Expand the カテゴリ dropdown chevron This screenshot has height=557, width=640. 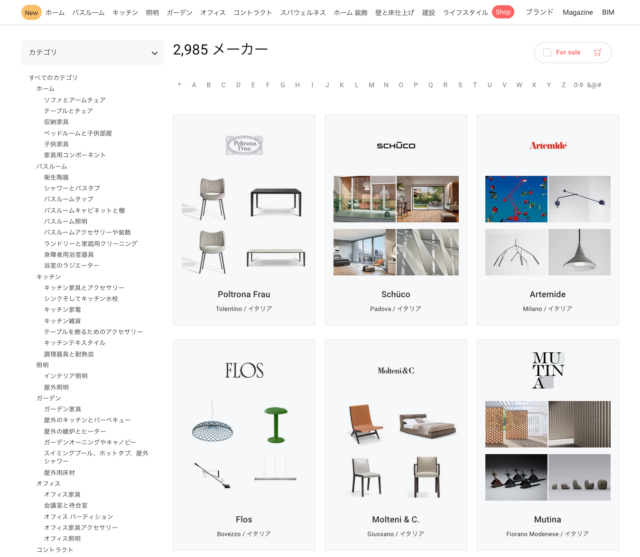pos(154,53)
